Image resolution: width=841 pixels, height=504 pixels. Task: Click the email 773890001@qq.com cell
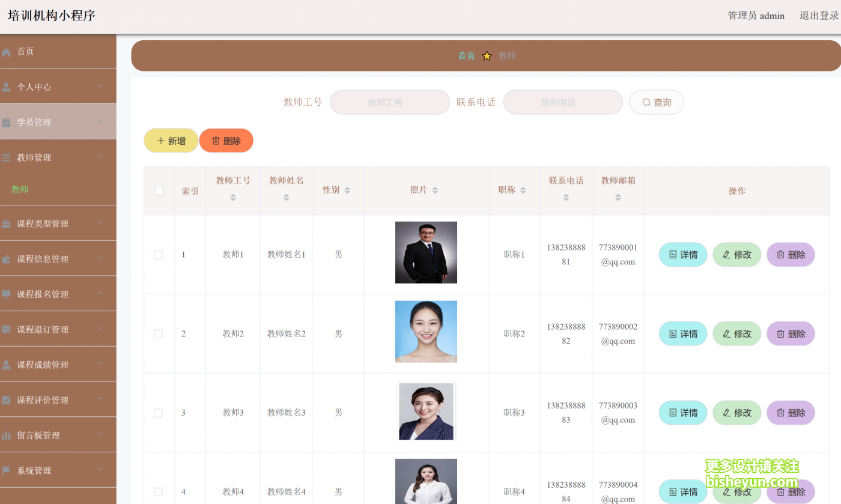click(618, 255)
